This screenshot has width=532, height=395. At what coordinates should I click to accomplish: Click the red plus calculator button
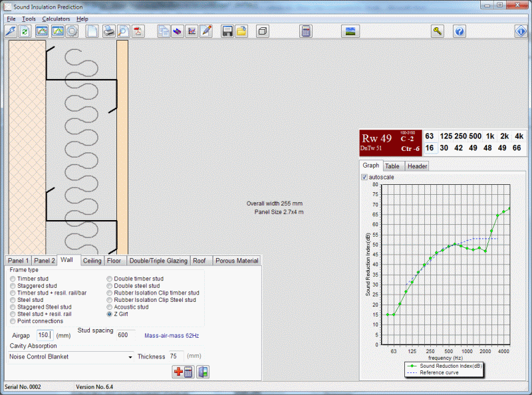(x=184, y=372)
